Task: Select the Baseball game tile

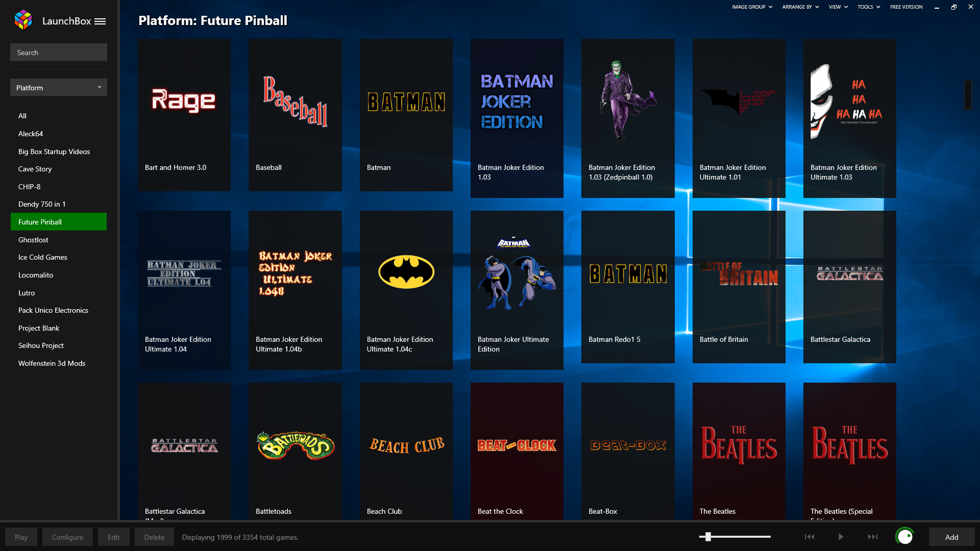Action: tap(295, 115)
